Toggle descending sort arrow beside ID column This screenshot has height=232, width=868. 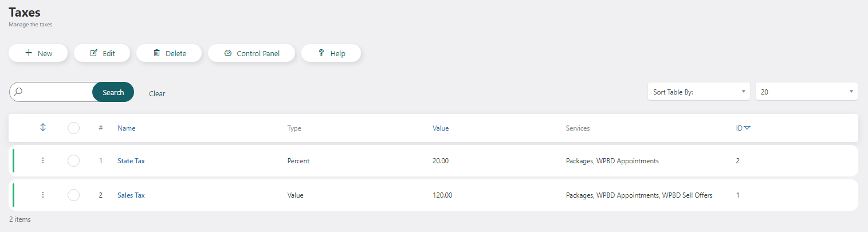(x=747, y=128)
